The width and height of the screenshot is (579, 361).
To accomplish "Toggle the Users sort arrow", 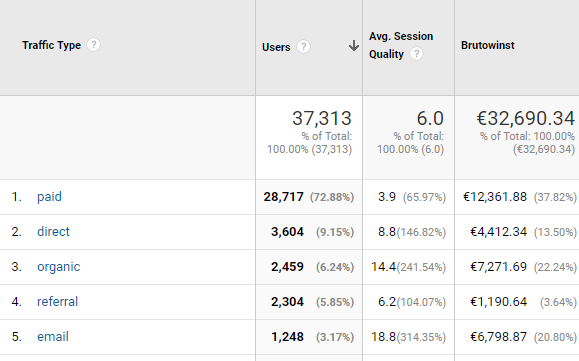I will 353,46.
